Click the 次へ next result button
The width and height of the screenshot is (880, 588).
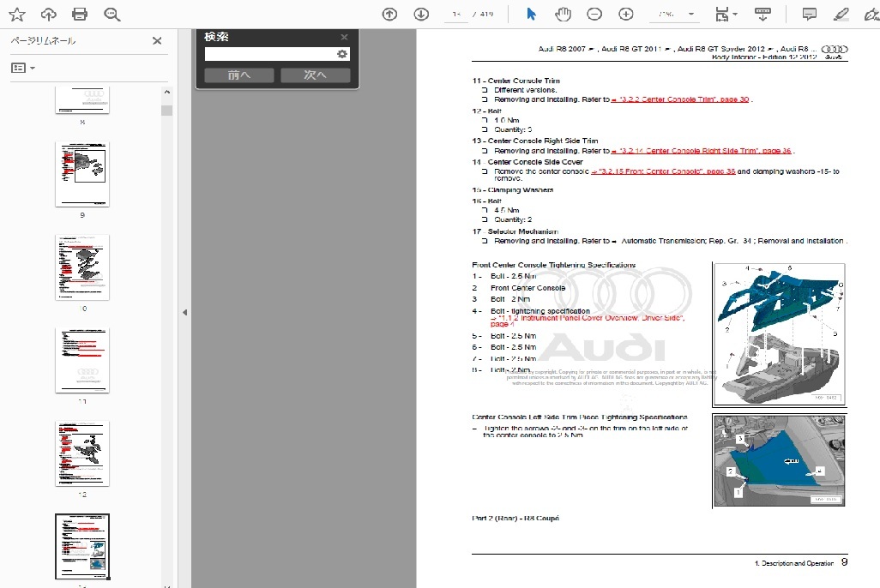(x=316, y=75)
